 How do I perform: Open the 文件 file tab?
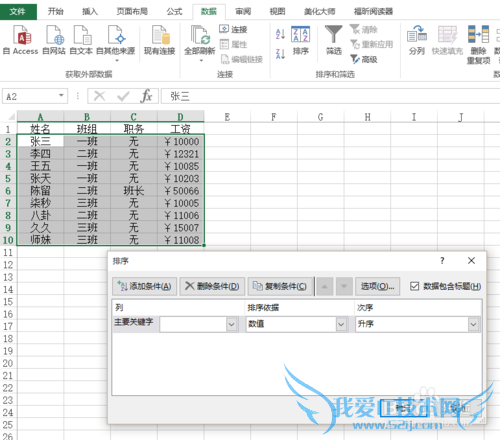[x=18, y=12]
